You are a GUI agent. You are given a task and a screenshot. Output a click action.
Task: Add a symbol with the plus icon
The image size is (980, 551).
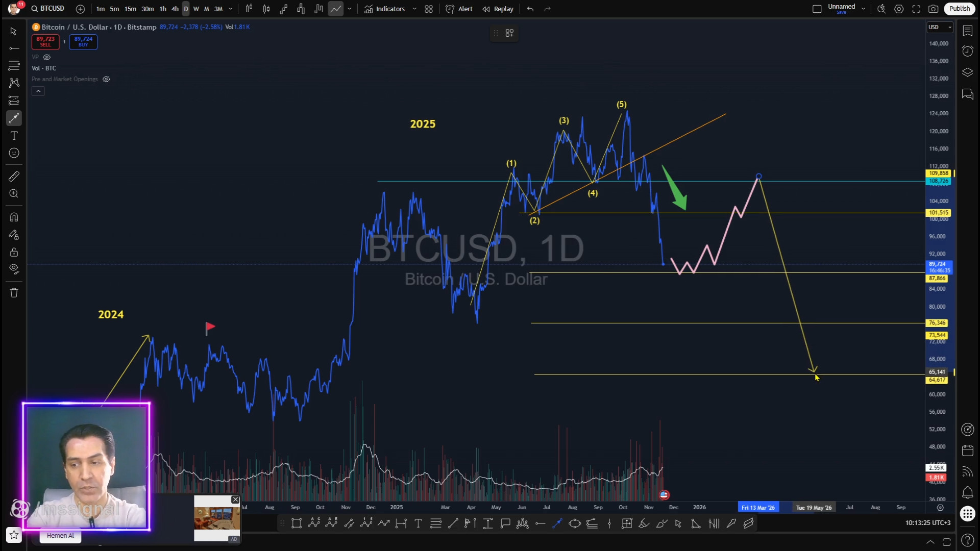[80, 9]
